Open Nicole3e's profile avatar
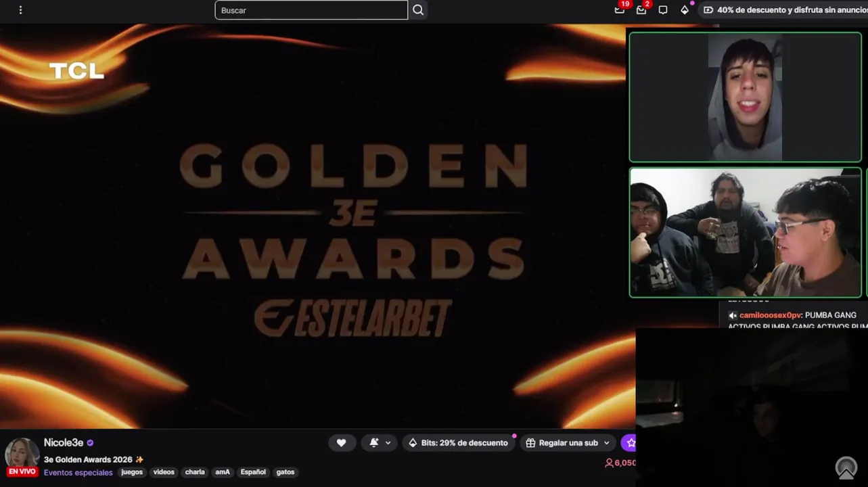Screen dimensions: 868x487 (22, 454)
